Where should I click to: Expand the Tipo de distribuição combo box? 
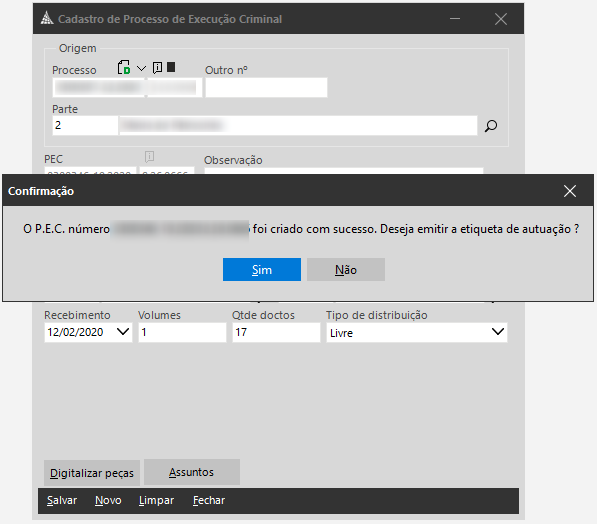pos(498,332)
